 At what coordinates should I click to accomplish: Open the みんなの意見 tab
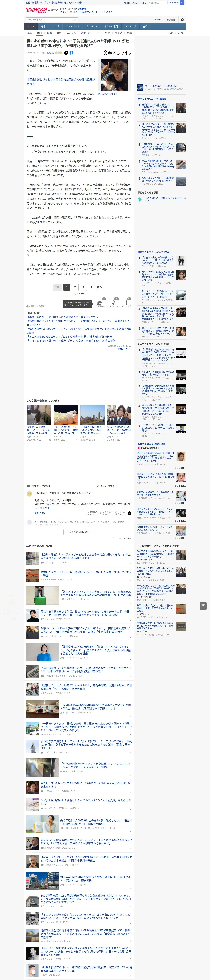pyautogui.click(x=111, y=27)
